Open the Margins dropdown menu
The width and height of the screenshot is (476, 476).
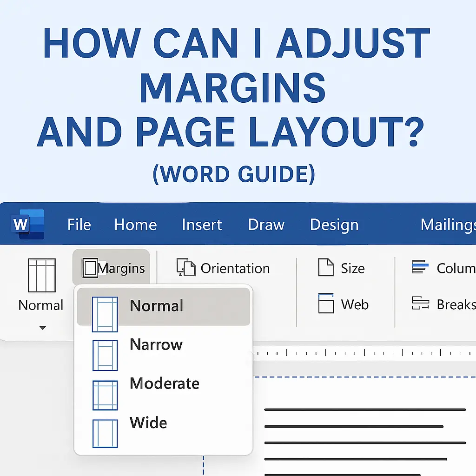click(x=111, y=267)
